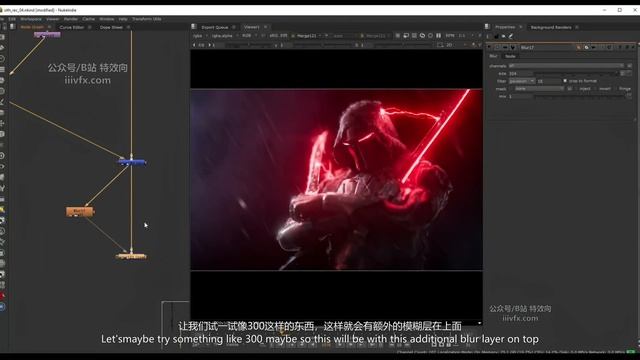The width and height of the screenshot is (640, 360).
Task: Open the gaussian filter dropdown
Action: 522,81
